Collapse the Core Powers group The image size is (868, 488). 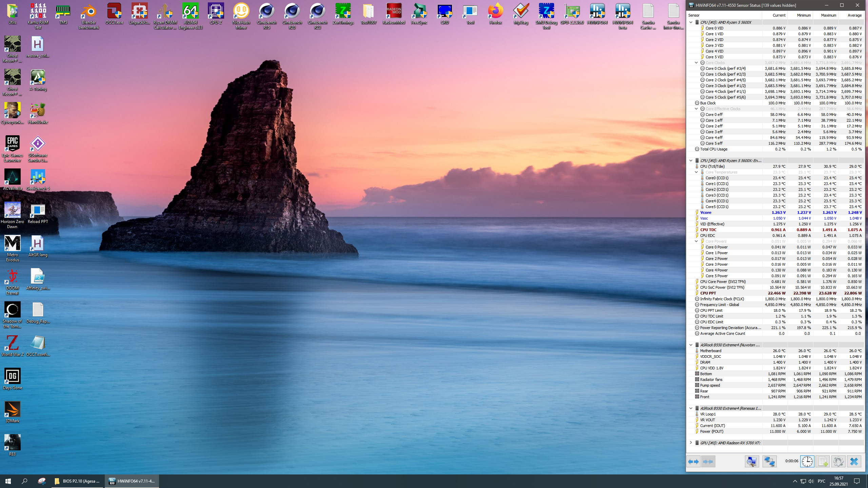pos(696,241)
